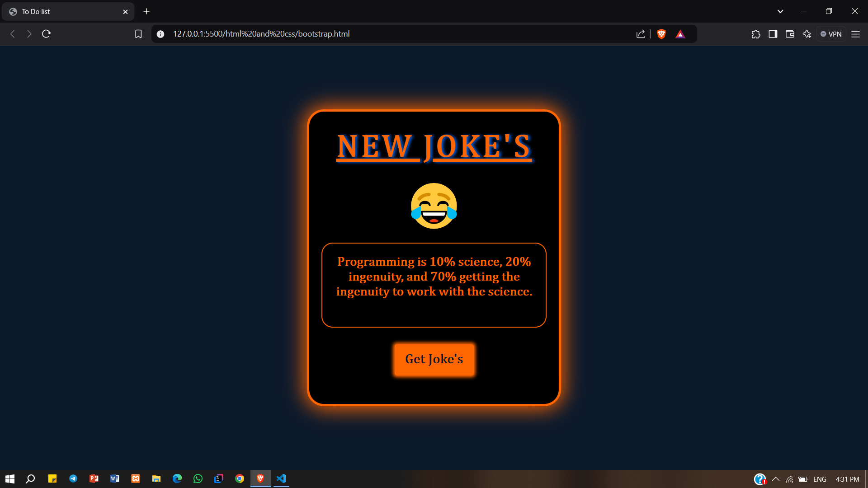Open a new tab with plus button

coord(146,11)
